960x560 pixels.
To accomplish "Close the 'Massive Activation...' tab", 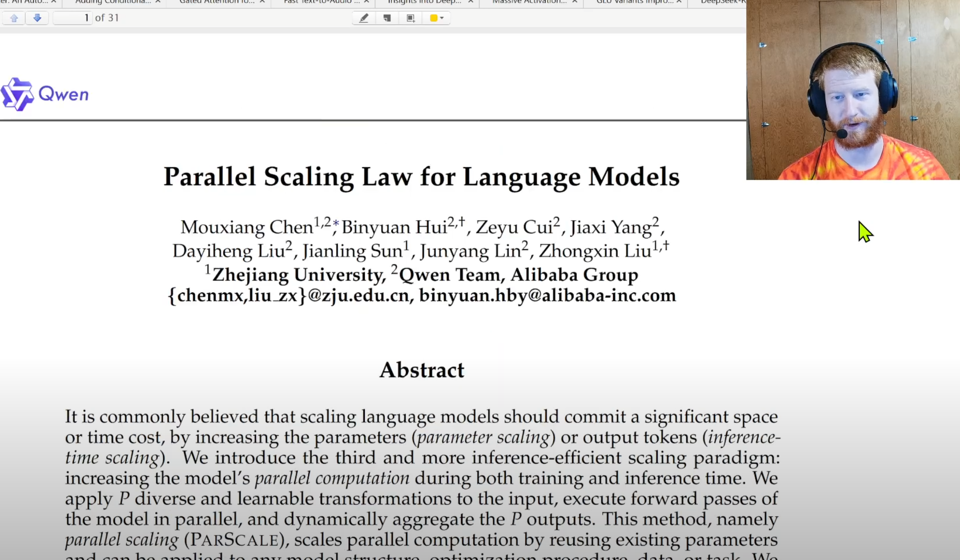I will point(575,2).
